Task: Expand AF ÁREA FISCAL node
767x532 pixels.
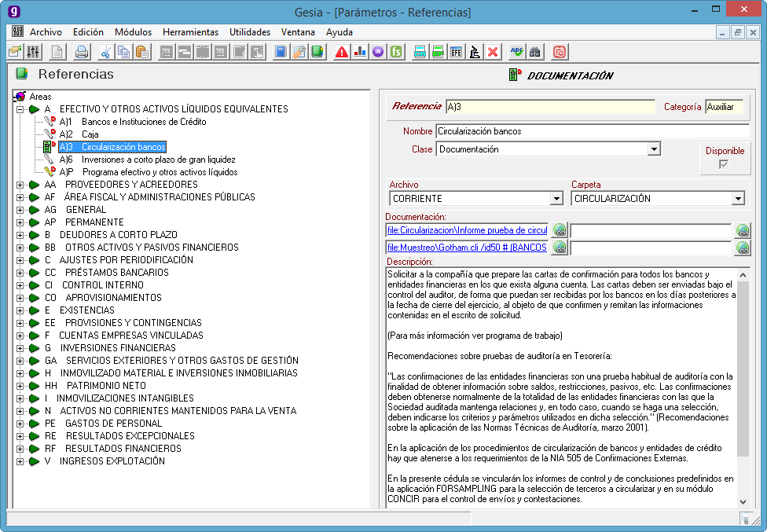Action: pos(20,197)
